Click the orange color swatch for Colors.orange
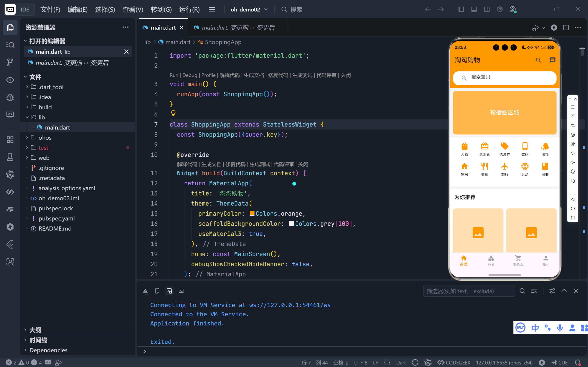Viewport: 588px width, 367px height. click(252, 214)
